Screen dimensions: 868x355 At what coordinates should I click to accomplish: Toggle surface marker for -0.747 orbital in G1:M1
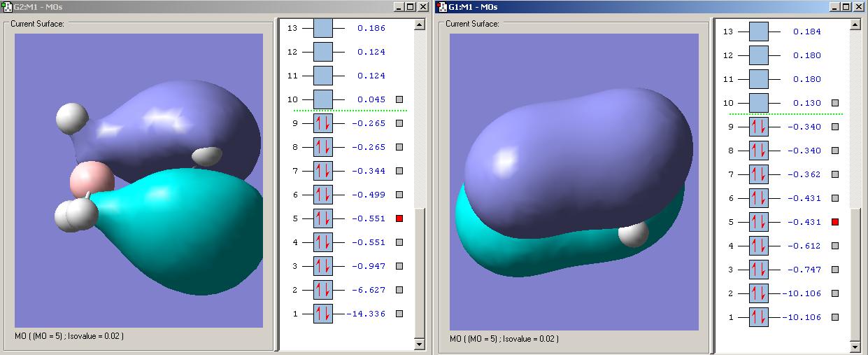835,270
